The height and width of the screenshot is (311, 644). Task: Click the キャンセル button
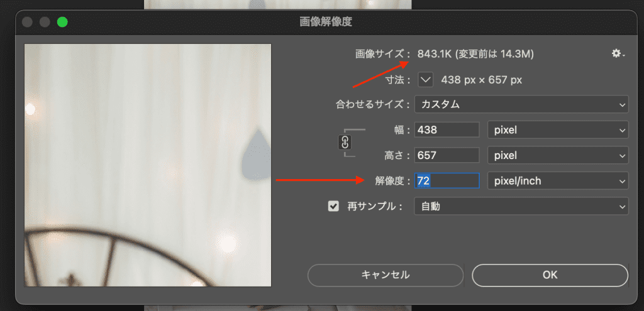[x=386, y=275]
